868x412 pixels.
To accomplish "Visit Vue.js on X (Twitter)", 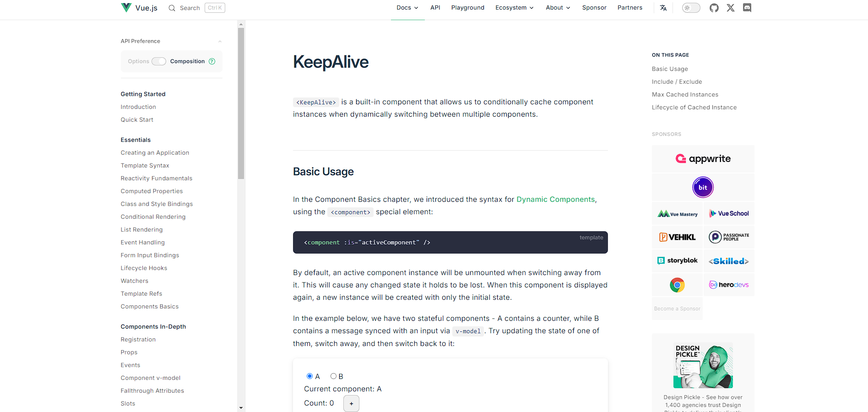I will pyautogui.click(x=730, y=8).
